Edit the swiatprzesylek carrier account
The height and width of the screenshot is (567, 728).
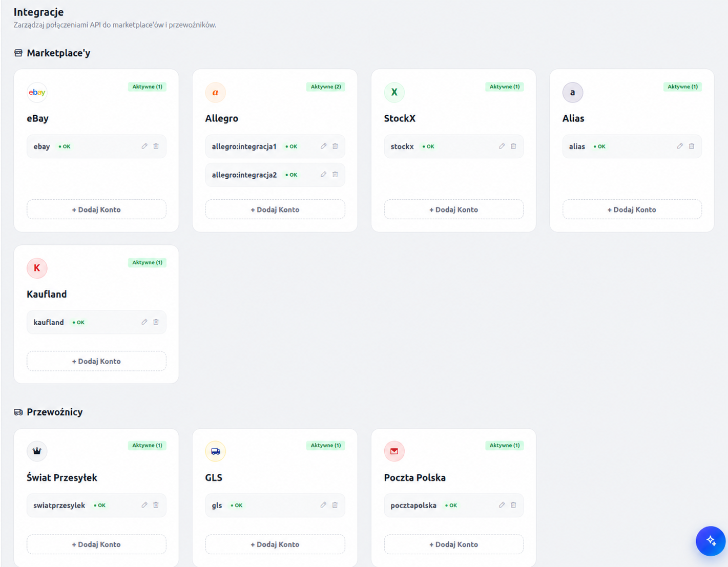(144, 505)
